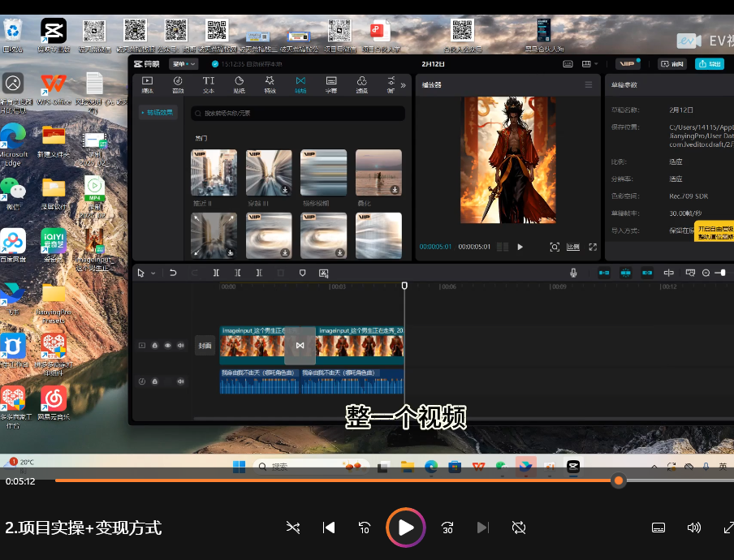The width and height of the screenshot is (734, 560).
Task: Adjust the timeline zoom slider handle
Action: (723, 273)
